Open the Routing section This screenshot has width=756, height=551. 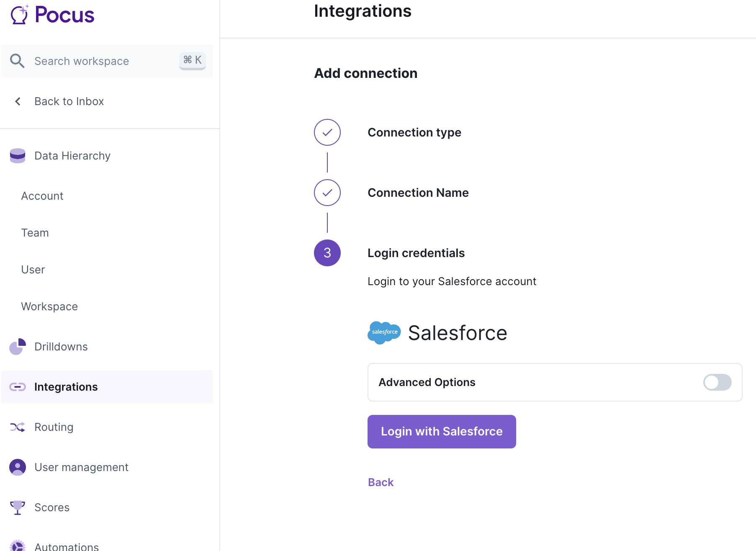coord(54,427)
